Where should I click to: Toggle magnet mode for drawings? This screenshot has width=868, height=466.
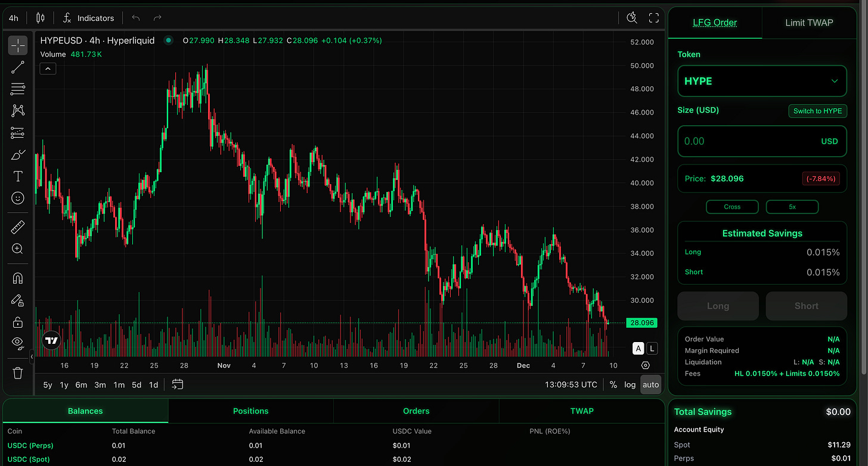click(x=18, y=278)
